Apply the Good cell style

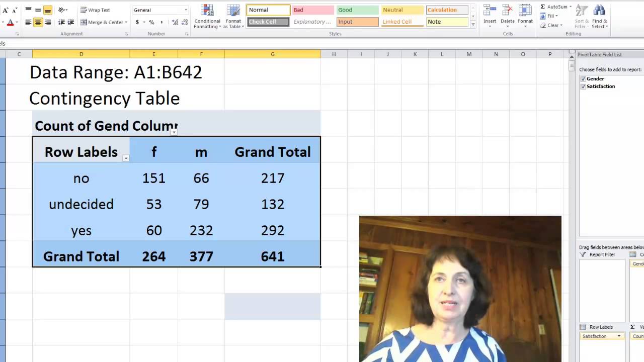coord(357,10)
